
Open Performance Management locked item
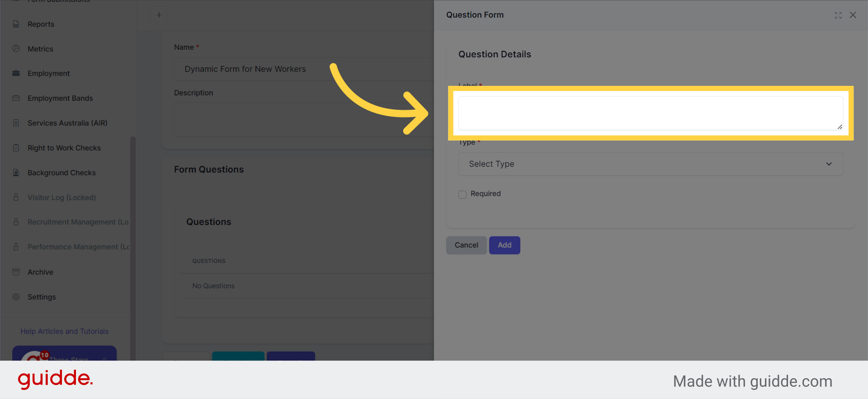point(78,247)
